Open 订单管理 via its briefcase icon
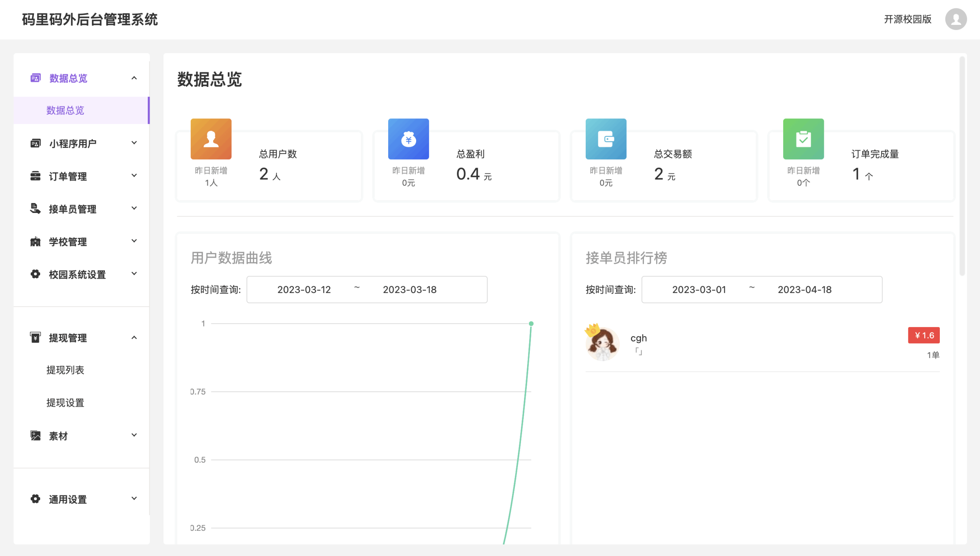 [35, 176]
